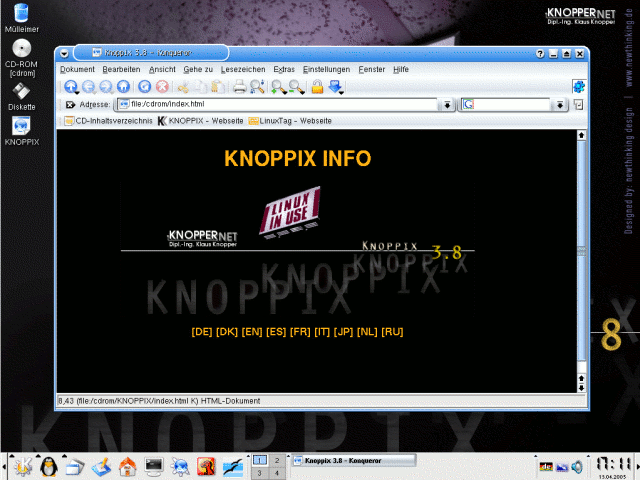Open the CD-ROM desktop icon

22,58
